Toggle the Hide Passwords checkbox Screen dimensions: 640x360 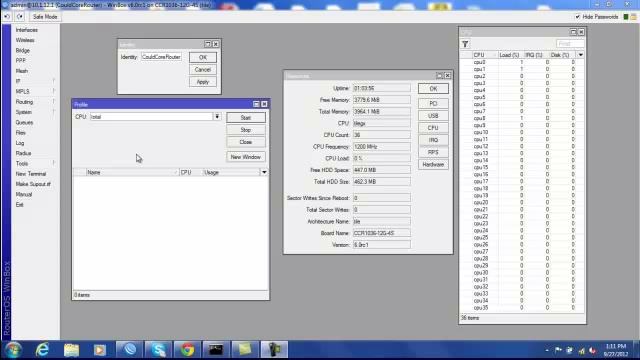coord(578,17)
